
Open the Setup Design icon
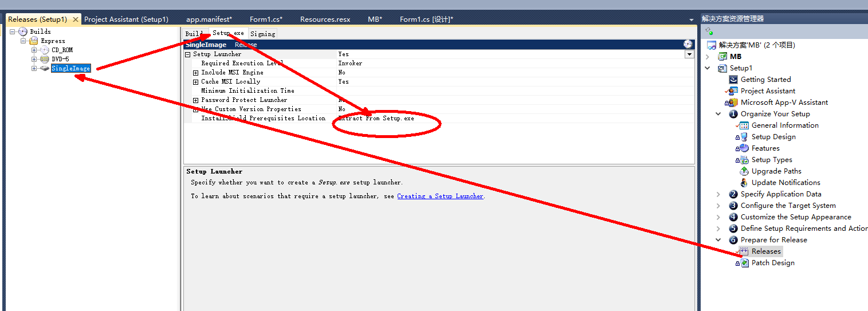744,136
